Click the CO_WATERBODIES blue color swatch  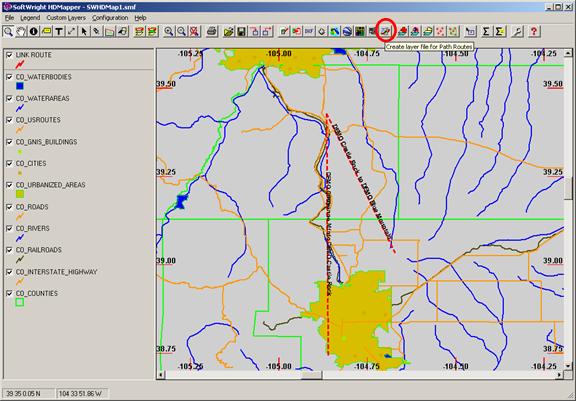(x=20, y=86)
